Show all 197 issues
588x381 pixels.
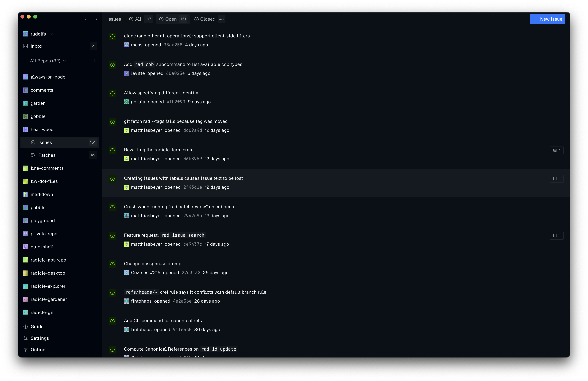pos(140,19)
